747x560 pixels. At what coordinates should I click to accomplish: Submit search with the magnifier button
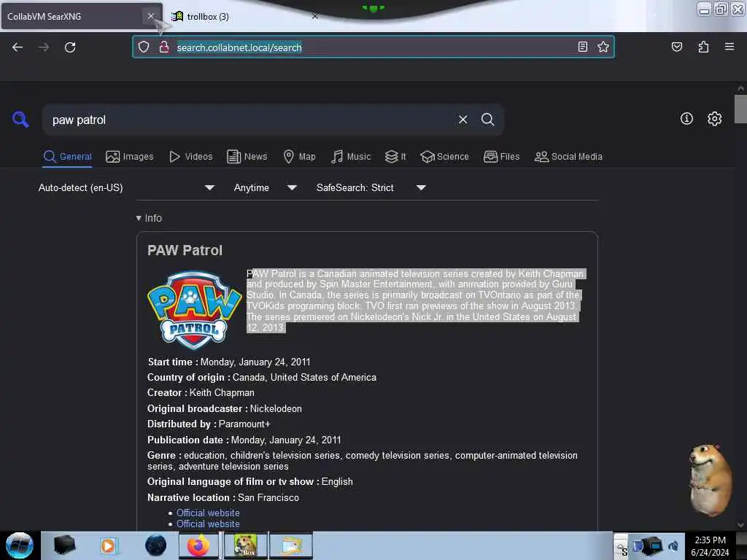tap(487, 120)
